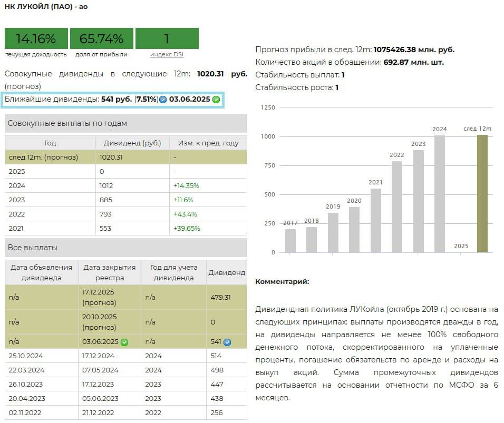Viewport: 504px width, 423px height.
Task: Collapse the Все выплаты section header
Action: pos(125,248)
